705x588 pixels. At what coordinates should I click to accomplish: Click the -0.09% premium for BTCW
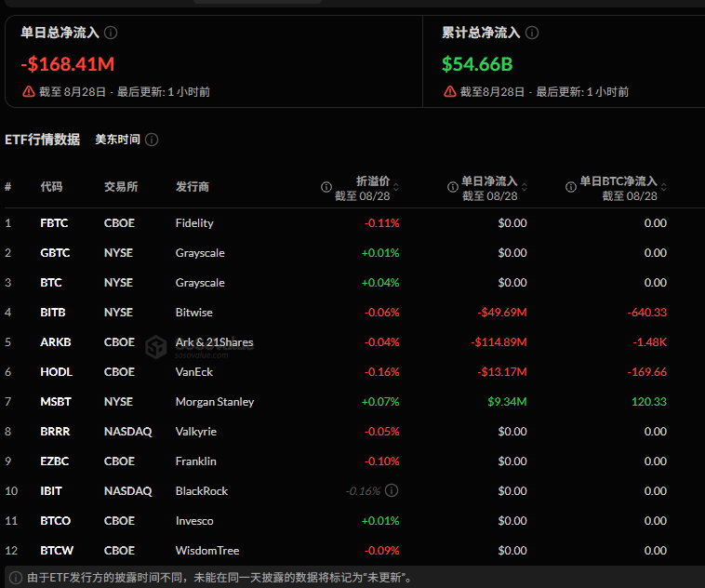(381, 551)
